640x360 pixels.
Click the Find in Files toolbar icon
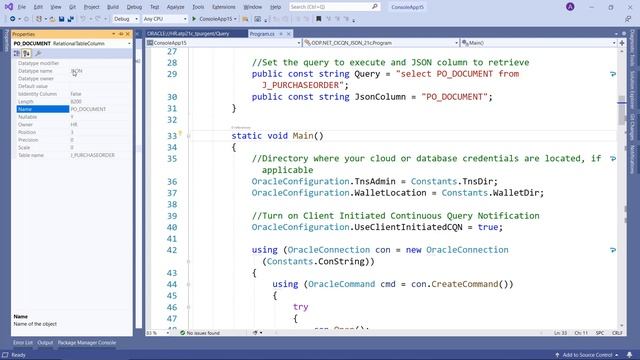tap(245, 19)
